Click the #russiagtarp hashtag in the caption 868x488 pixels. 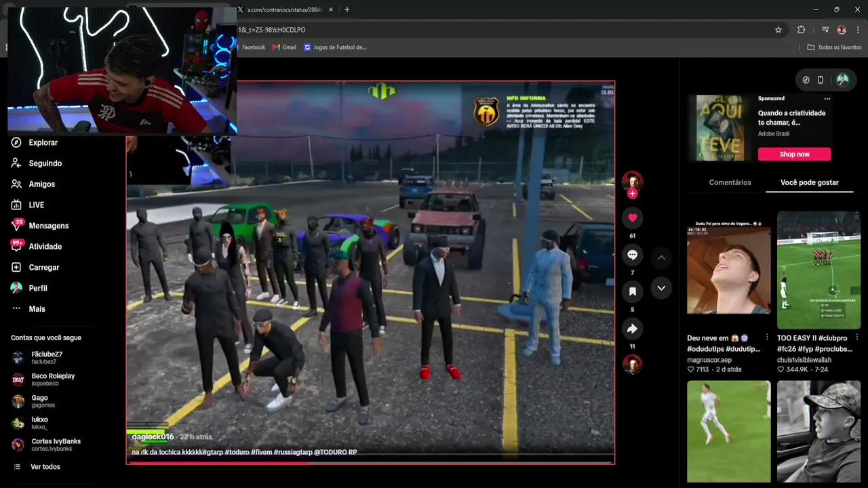click(x=293, y=452)
